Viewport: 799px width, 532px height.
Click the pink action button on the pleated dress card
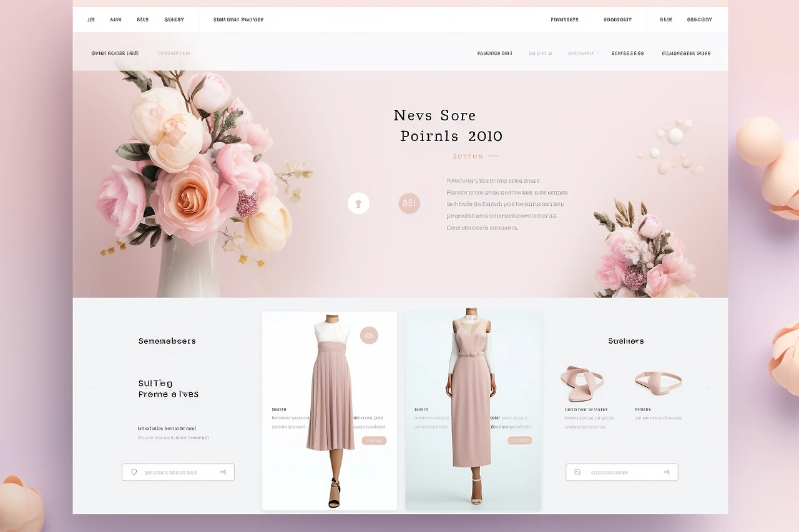pyautogui.click(x=374, y=440)
